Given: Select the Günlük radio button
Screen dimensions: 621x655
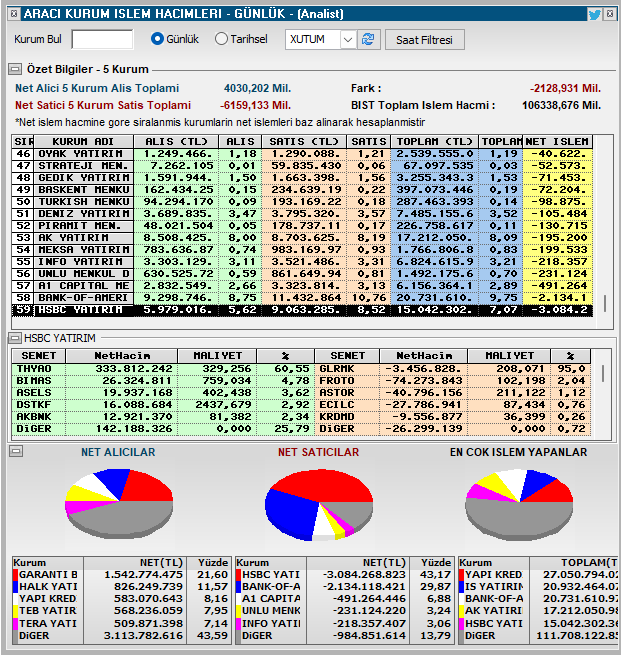Looking at the screenshot, I should coord(157,39).
